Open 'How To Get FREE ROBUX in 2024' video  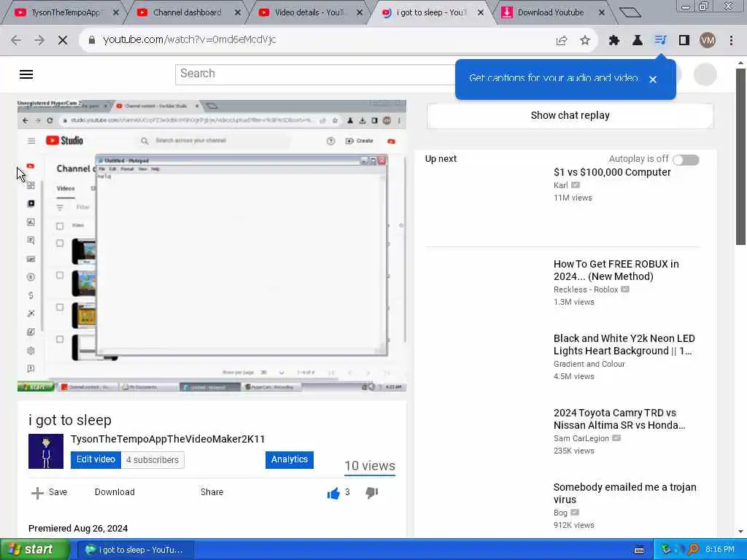[616, 270]
